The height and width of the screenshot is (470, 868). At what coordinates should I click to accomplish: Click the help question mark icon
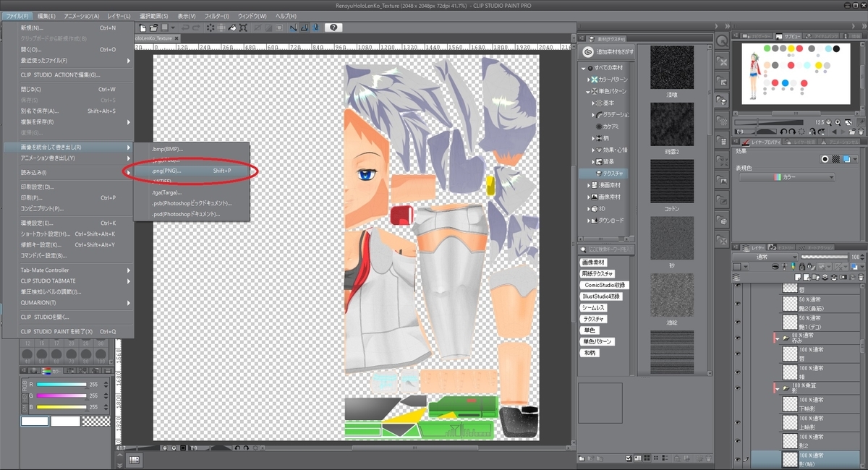[333, 27]
